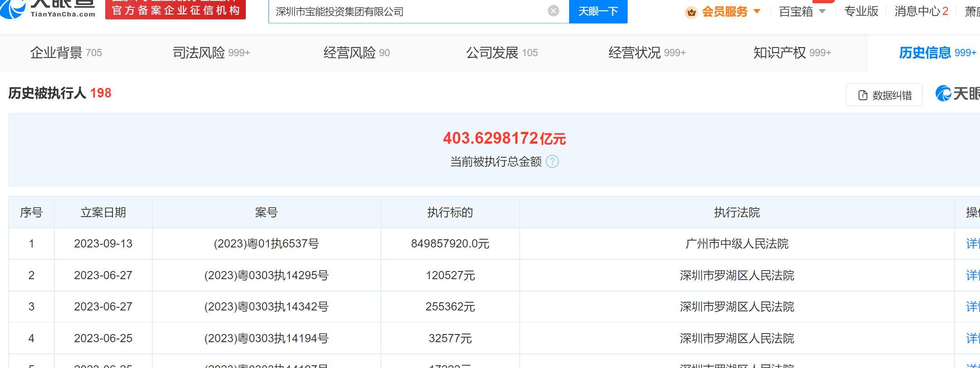
Task: Select the 历史信息 tab
Action: 937,53
